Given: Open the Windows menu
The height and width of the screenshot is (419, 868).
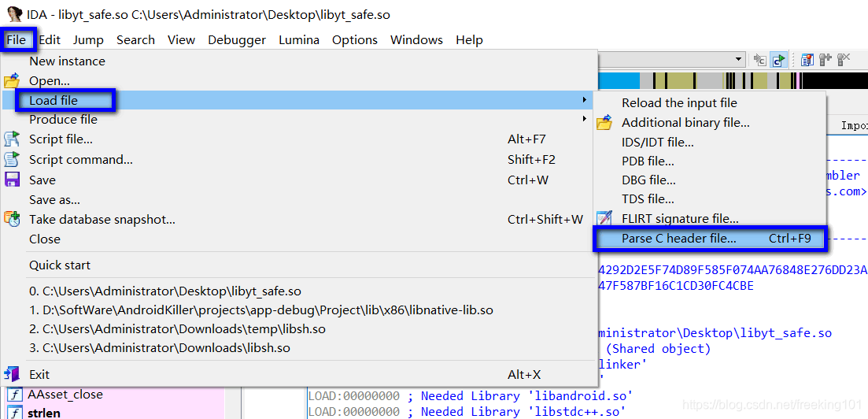Looking at the screenshot, I should click(x=416, y=40).
